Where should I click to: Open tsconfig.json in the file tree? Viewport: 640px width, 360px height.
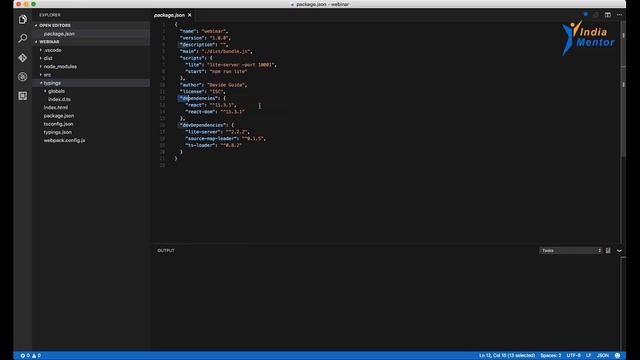(58, 124)
